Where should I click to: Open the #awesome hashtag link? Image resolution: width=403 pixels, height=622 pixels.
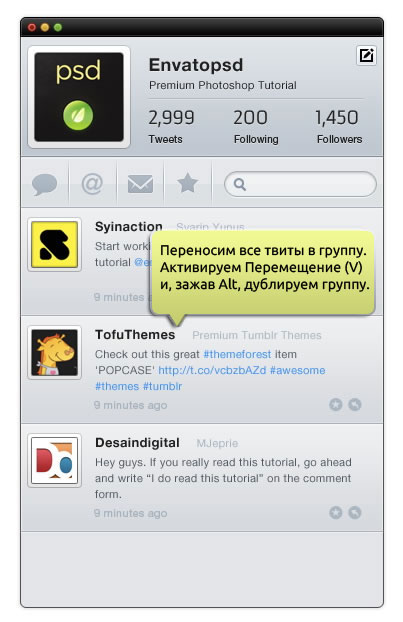(x=297, y=370)
